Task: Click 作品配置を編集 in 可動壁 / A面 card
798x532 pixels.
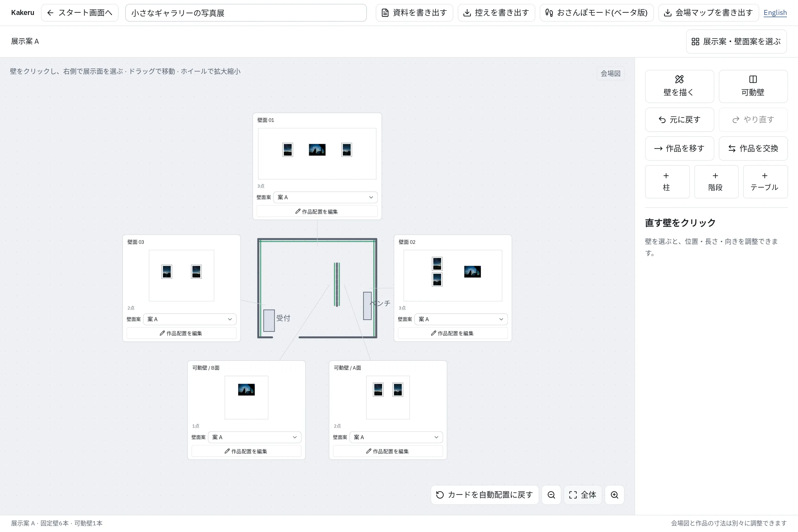Action: point(388,451)
